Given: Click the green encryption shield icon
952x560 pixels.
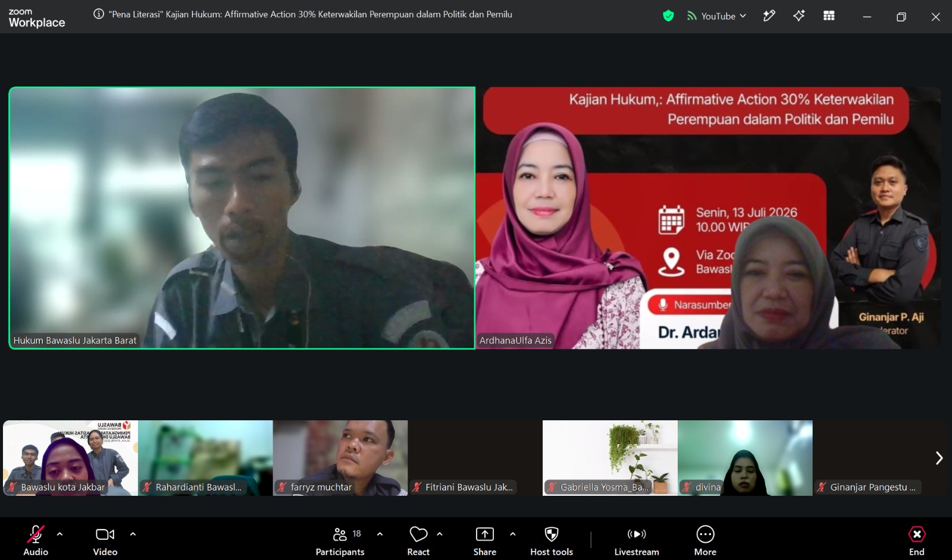Looking at the screenshot, I should pos(668,16).
